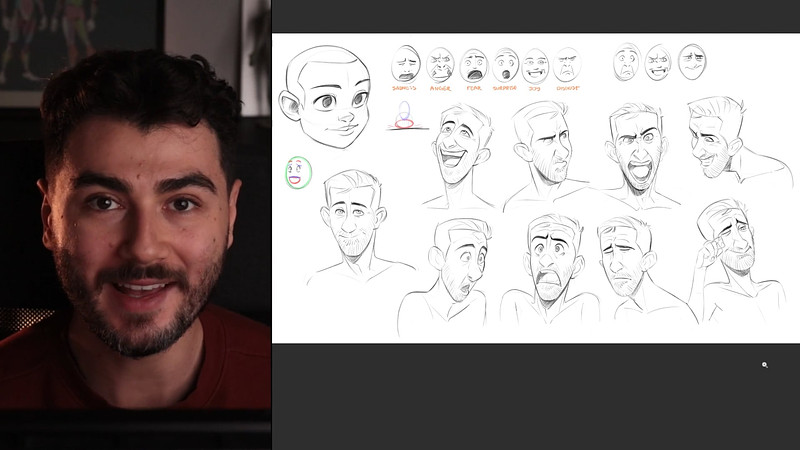
Task: Click the orange FEAR label
Action: click(x=474, y=88)
